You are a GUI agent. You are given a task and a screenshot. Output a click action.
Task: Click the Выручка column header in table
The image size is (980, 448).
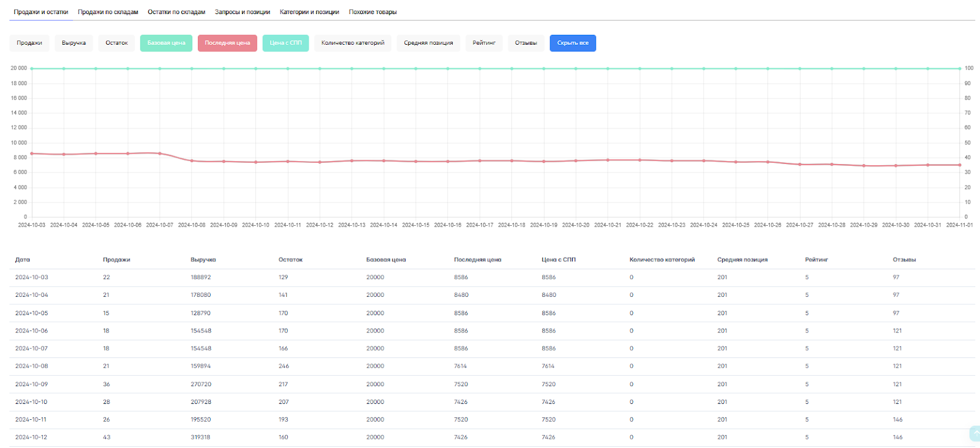click(203, 259)
